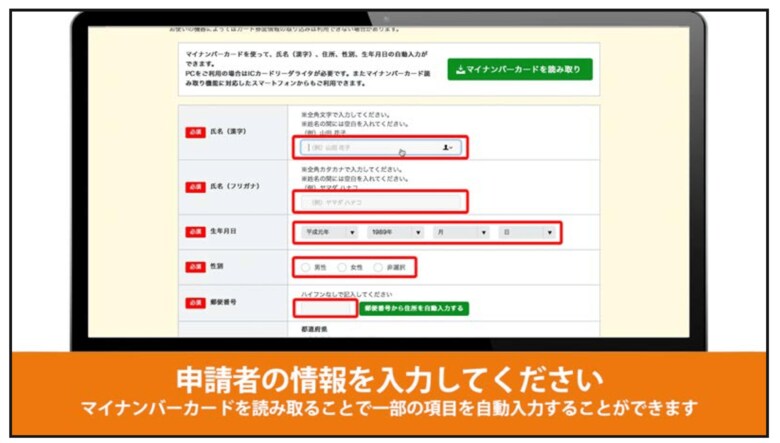Click the 氏名（漢字） name input field

(x=381, y=148)
